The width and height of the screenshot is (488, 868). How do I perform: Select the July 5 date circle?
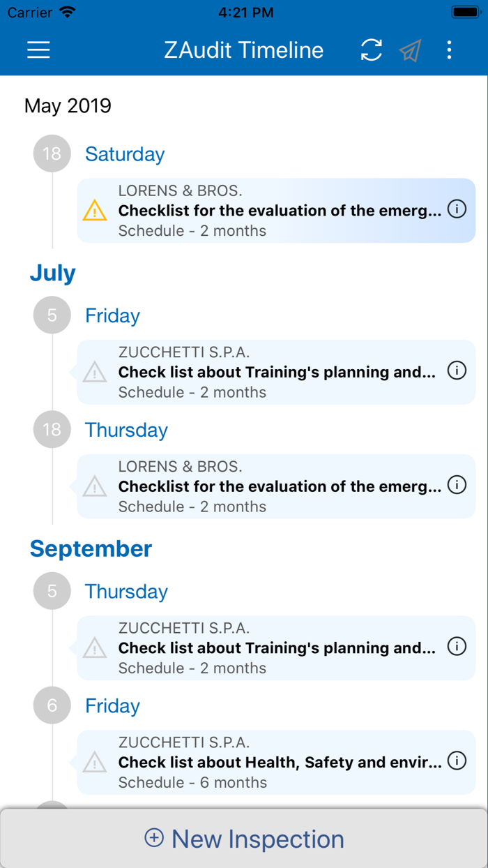[52, 315]
